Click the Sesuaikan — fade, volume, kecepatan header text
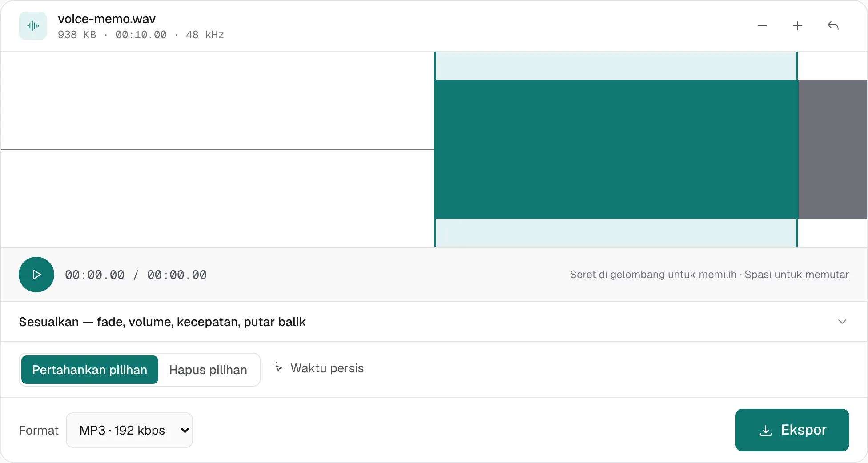The image size is (868, 463). click(162, 322)
